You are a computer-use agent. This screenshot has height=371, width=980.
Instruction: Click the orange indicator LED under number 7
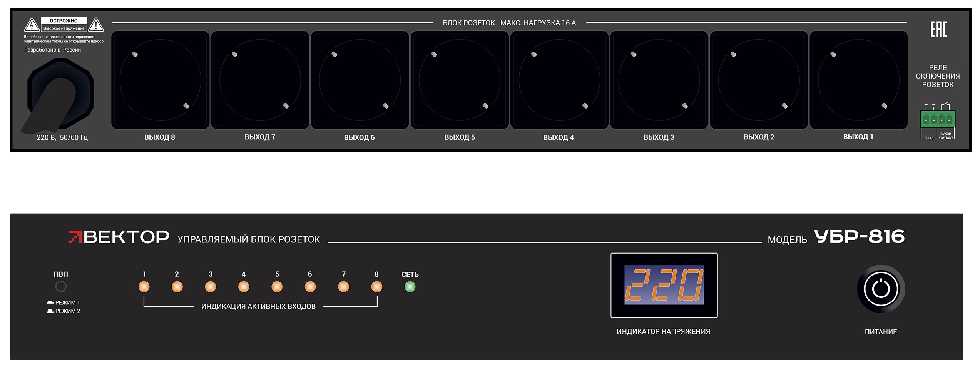343,287
